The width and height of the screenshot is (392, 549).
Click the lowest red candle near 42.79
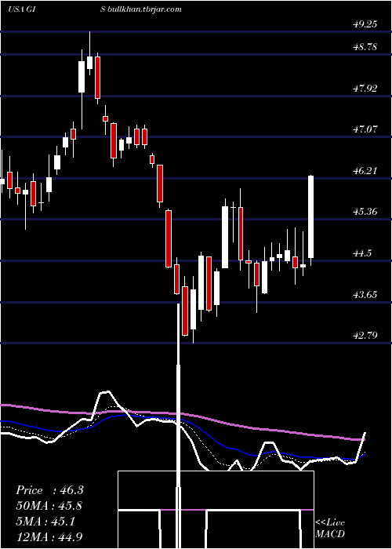coord(185,311)
